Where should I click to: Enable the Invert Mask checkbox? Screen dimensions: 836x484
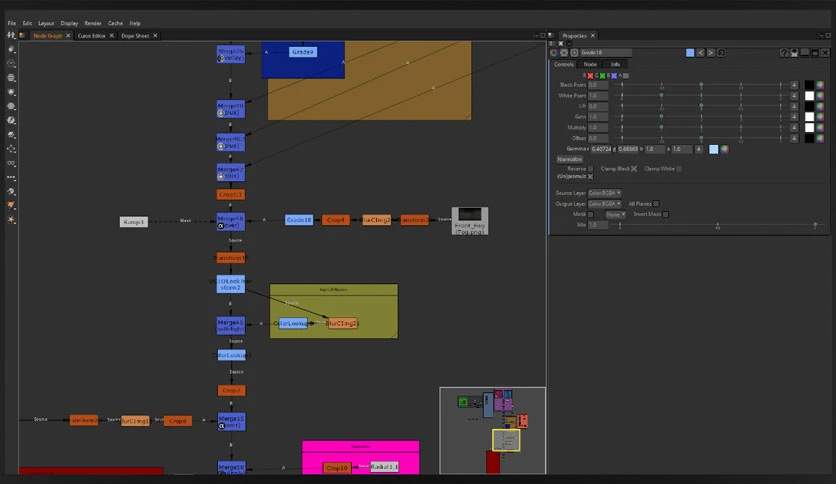(x=665, y=214)
